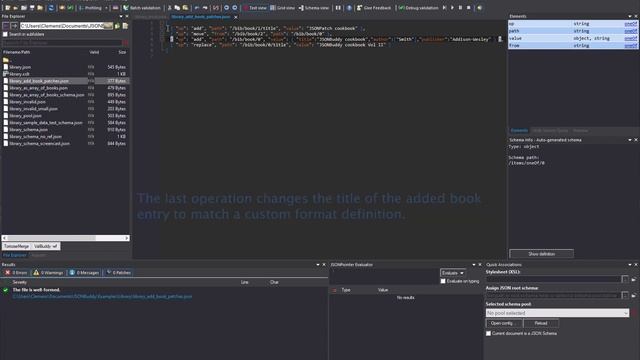Click the undo arrow icon
Screen dimensions: 640x360
pos(197,8)
